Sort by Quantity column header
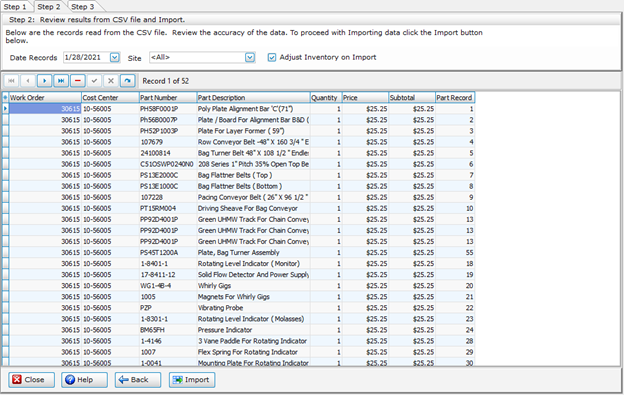The image size is (624, 395). 326,97
